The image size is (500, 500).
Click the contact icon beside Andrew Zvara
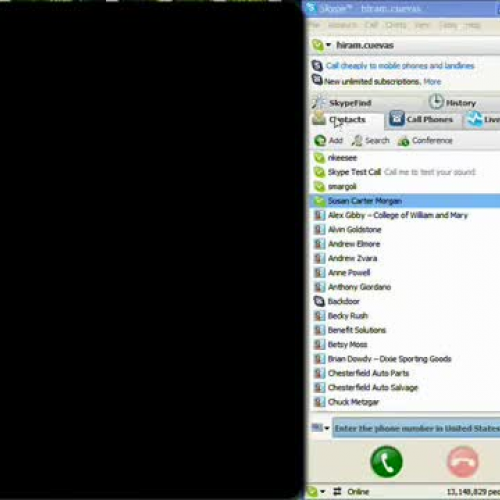(x=319, y=258)
